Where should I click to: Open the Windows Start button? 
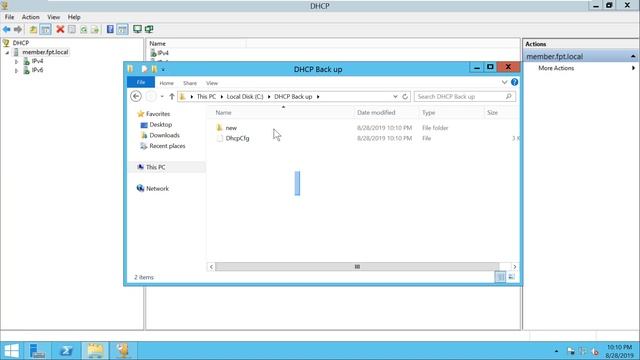[11, 351]
